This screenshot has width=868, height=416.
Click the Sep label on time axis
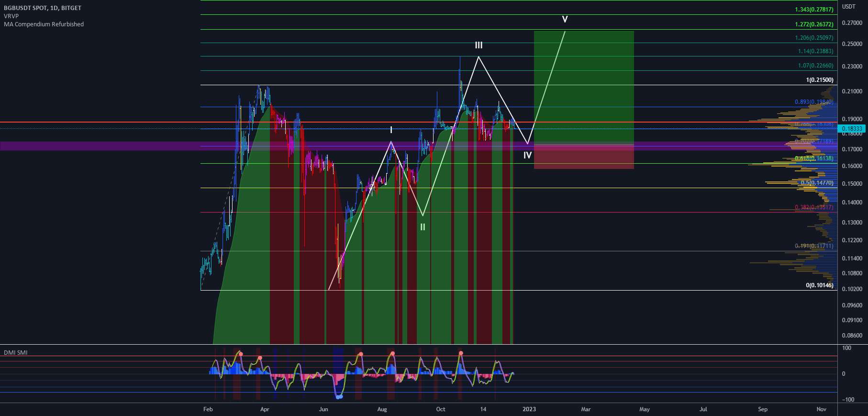pos(763,409)
